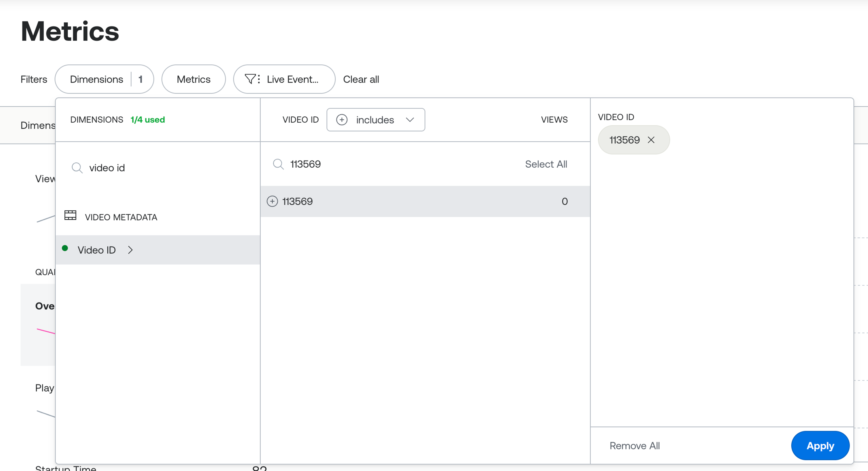Click the magnifier icon in video ID search
Viewport: 868px width, 471px height.
[x=278, y=164]
